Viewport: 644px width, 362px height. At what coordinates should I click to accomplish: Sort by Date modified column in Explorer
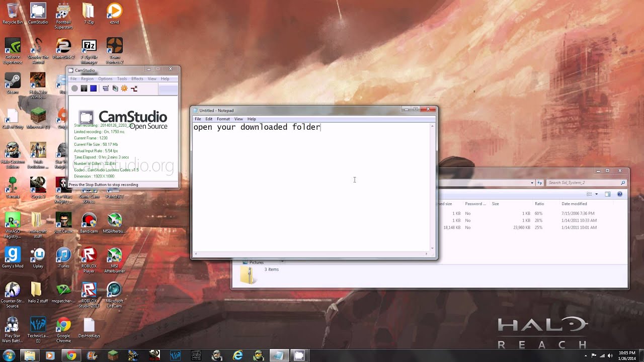(x=574, y=204)
